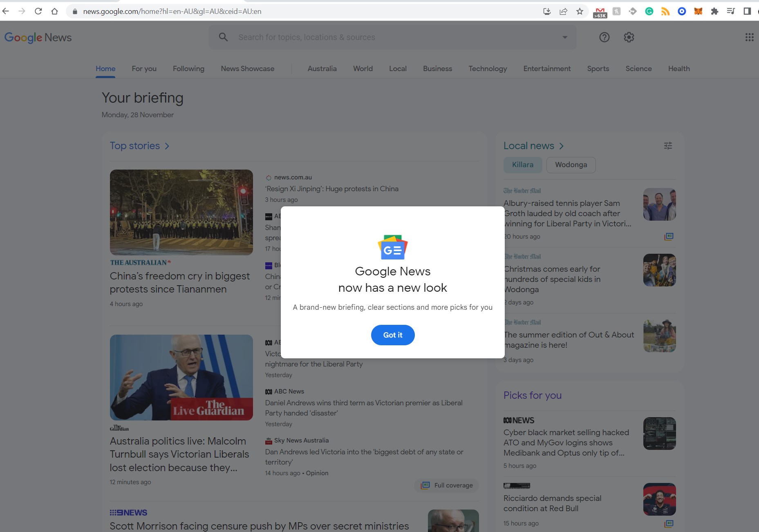Open the Google apps grid

tap(749, 37)
